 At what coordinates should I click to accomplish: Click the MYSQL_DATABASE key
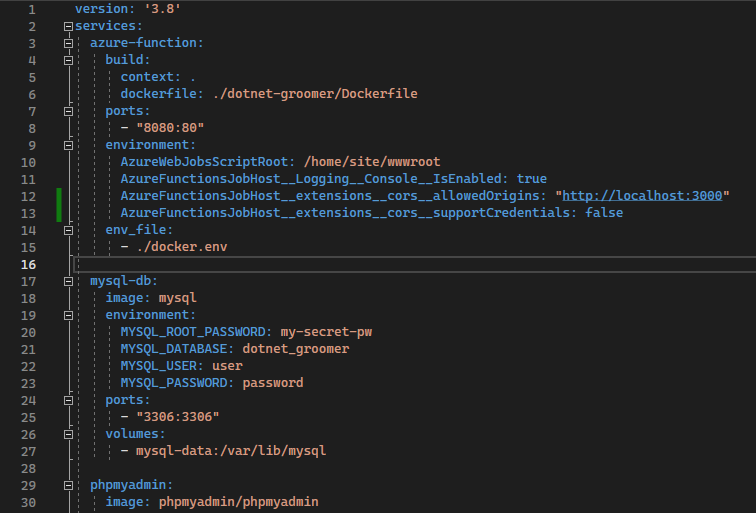click(177, 349)
